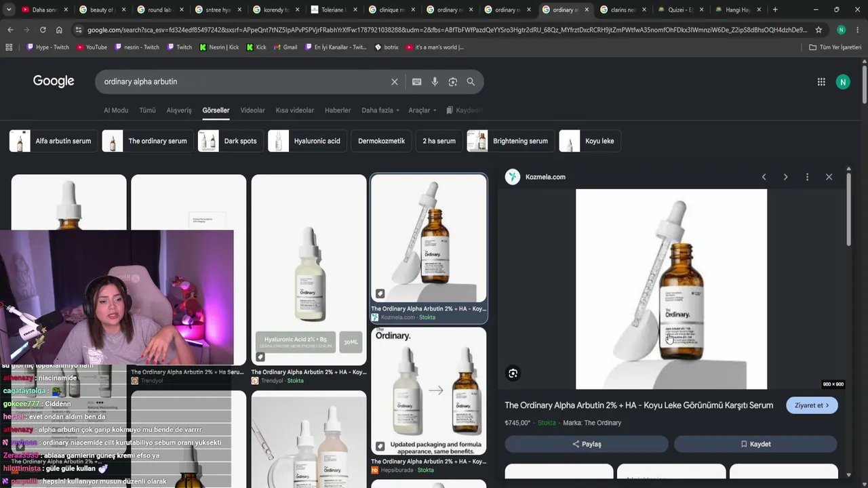Open the Kozmela.com source link in preview panel

[x=545, y=177]
